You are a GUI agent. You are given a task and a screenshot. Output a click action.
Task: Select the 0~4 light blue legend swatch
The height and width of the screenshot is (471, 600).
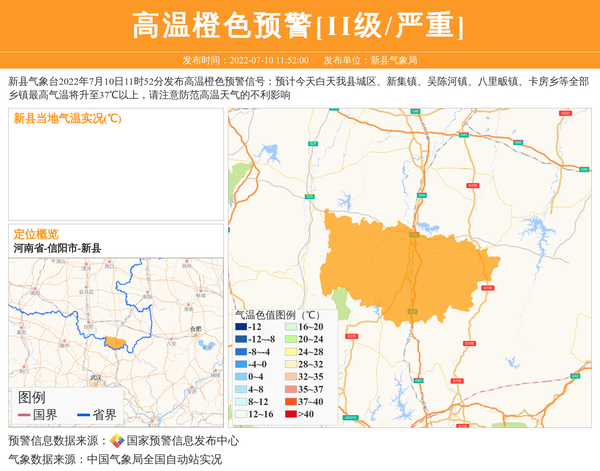point(242,377)
